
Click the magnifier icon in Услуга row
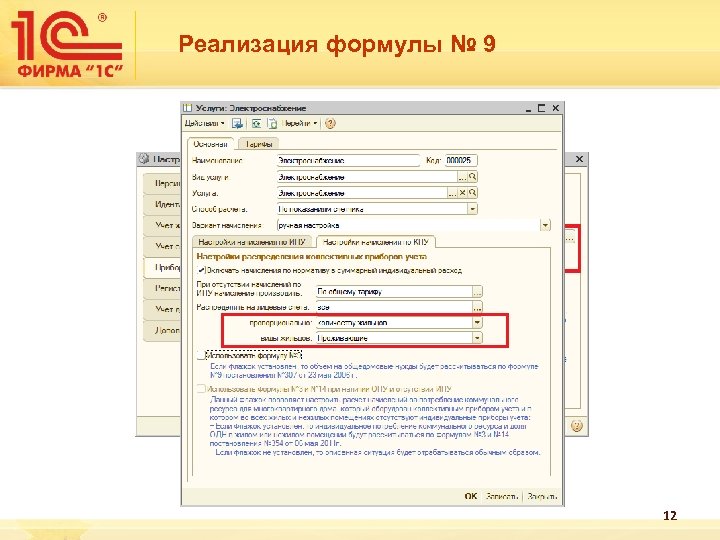click(x=472, y=193)
